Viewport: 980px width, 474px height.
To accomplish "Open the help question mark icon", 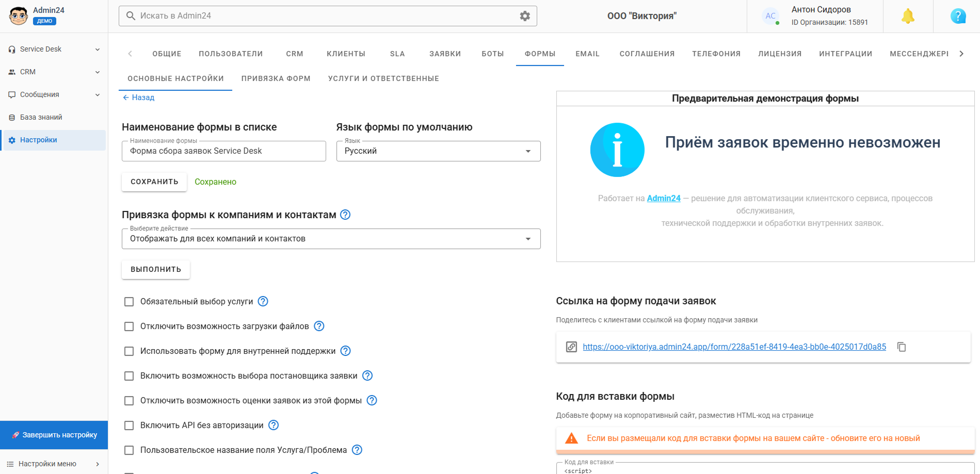I will 958,16.
